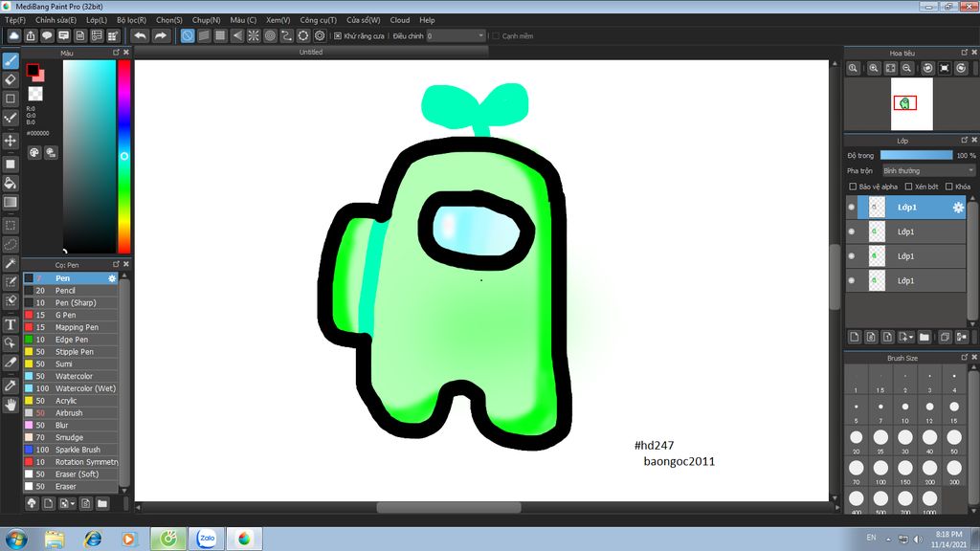The height and width of the screenshot is (551, 980).
Task: Open settings gear of the Pen brush
Action: (112, 278)
